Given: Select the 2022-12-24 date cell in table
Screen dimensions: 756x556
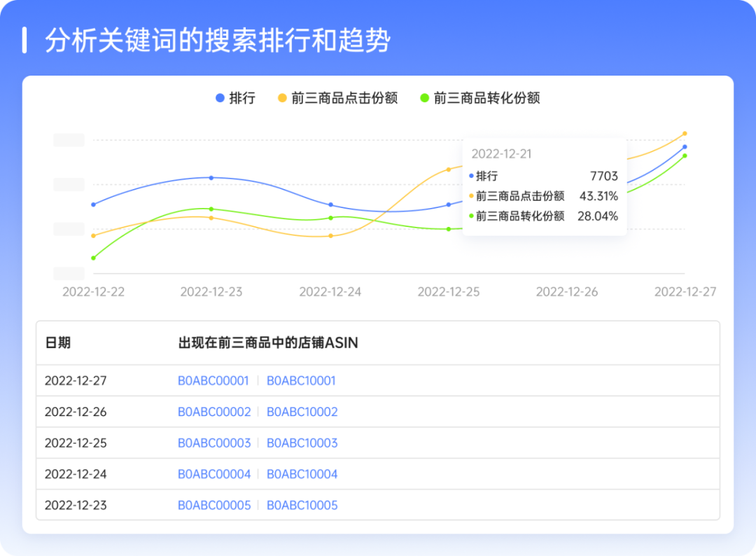Looking at the screenshot, I should pos(76,474).
